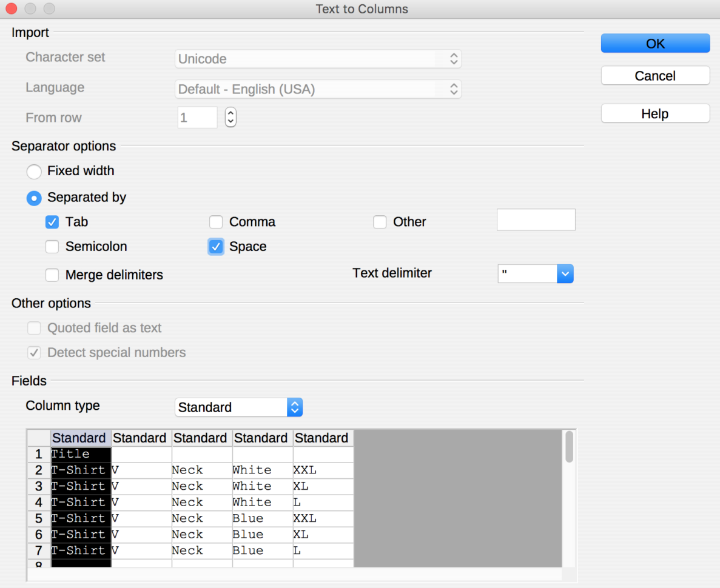Dismiss the dialog via Cancel

[x=655, y=75]
